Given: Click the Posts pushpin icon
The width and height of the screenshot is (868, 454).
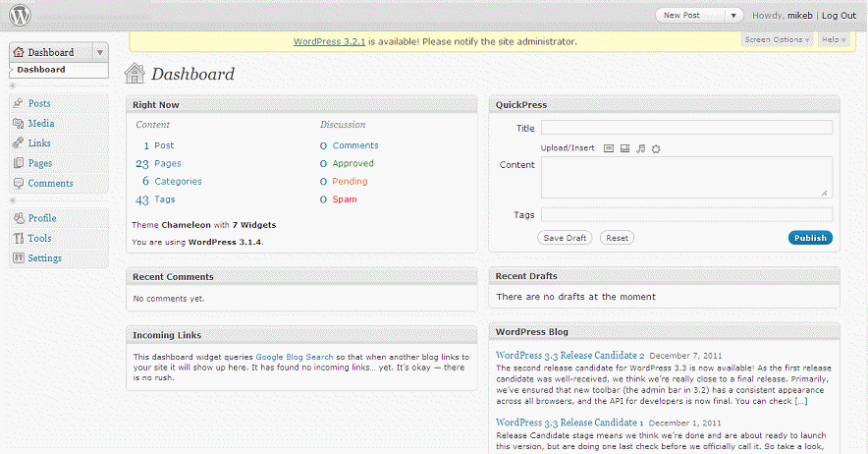Looking at the screenshot, I should click(19, 103).
